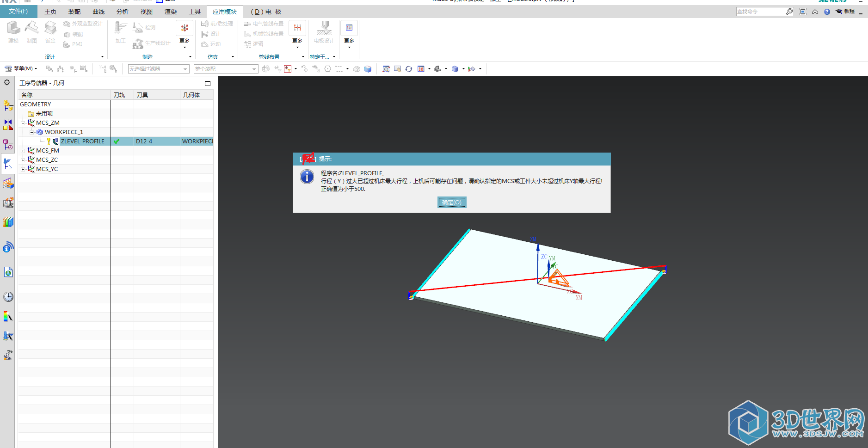The width and height of the screenshot is (868, 448).
Task: Collapse the WORKPIECE_1 node
Action: (x=31, y=132)
